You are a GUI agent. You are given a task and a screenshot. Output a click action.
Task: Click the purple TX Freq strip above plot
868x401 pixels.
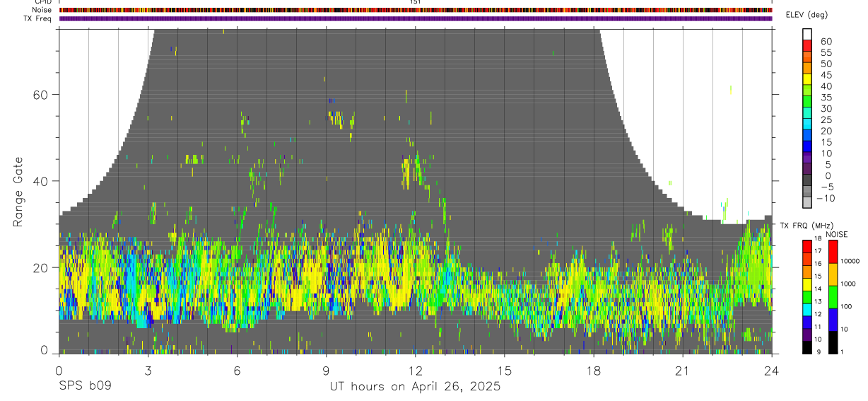(x=416, y=18)
